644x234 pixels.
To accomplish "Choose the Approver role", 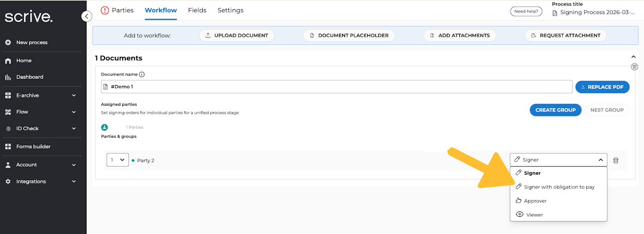I will (558, 201).
